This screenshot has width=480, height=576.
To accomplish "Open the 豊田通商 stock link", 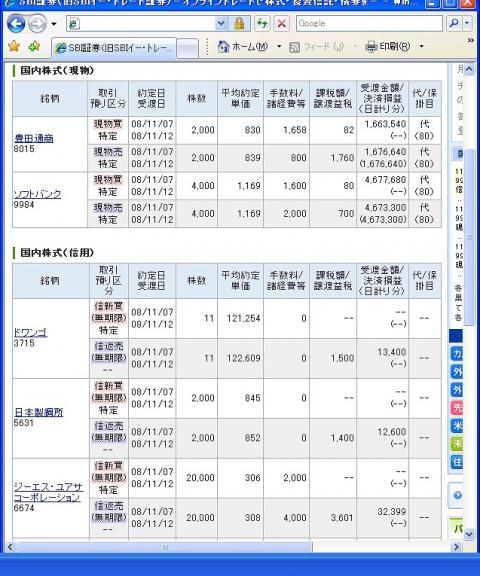I will [x=34, y=138].
